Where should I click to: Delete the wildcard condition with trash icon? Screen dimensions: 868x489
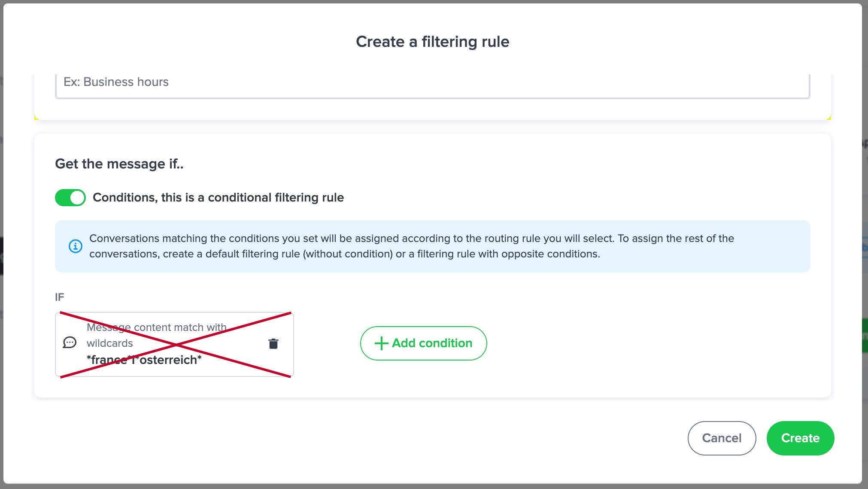[x=273, y=344]
